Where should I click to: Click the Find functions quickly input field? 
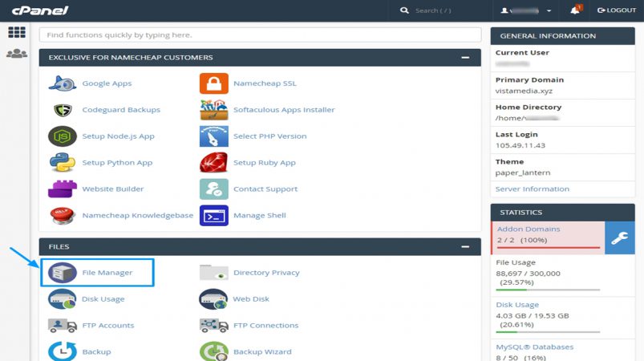(260, 35)
